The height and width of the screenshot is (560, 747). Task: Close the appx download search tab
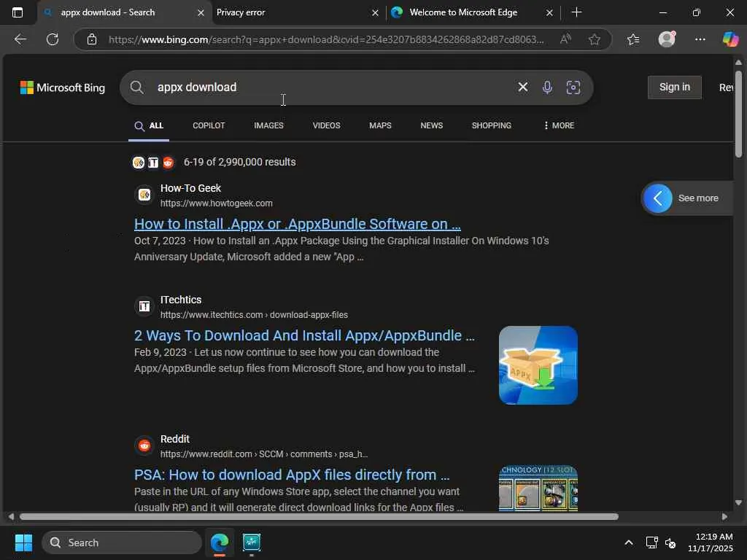click(x=201, y=13)
